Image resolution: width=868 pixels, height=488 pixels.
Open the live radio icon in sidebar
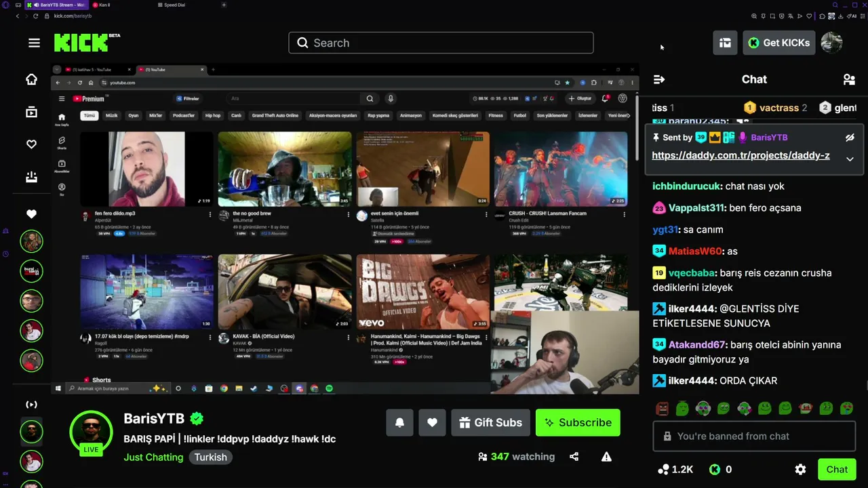(31, 405)
